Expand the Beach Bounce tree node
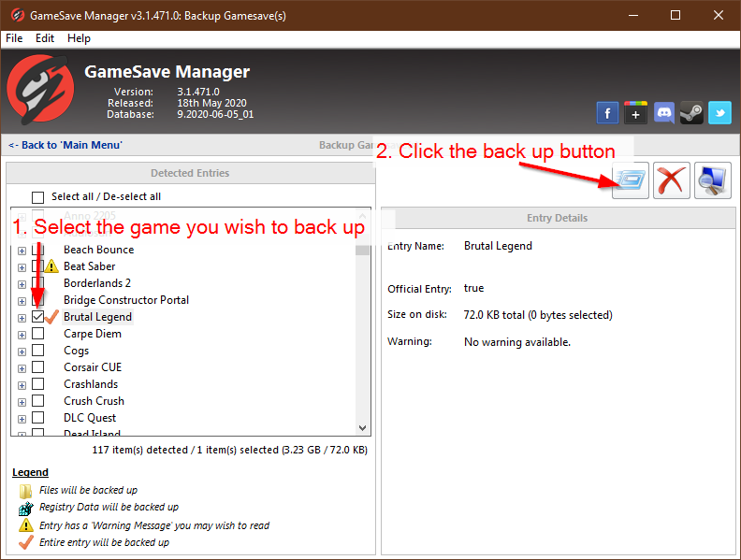Screen dimensions: 741x560 pos(22,251)
